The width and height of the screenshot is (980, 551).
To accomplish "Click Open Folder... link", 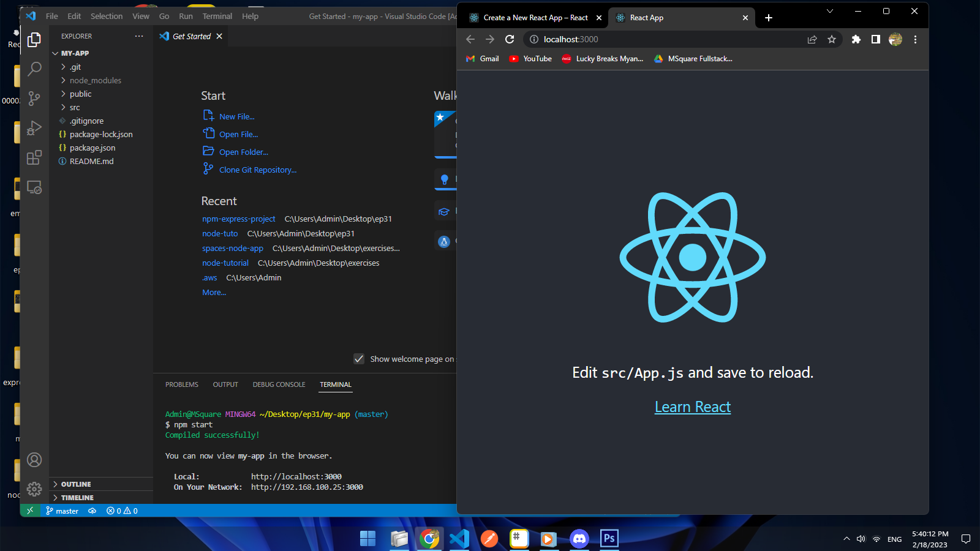I will (x=244, y=152).
